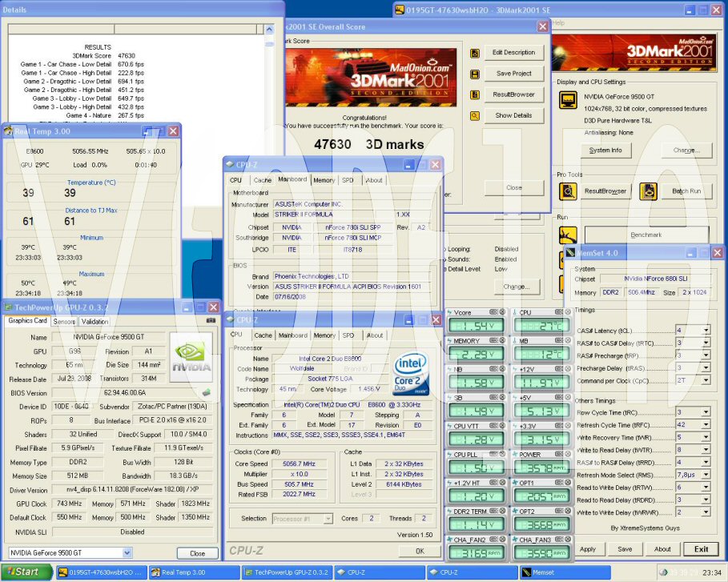Viewport: 728px width, 582px height.
Task: Switch to the Validation tab in GPU-Z
Action: point(95,321)
